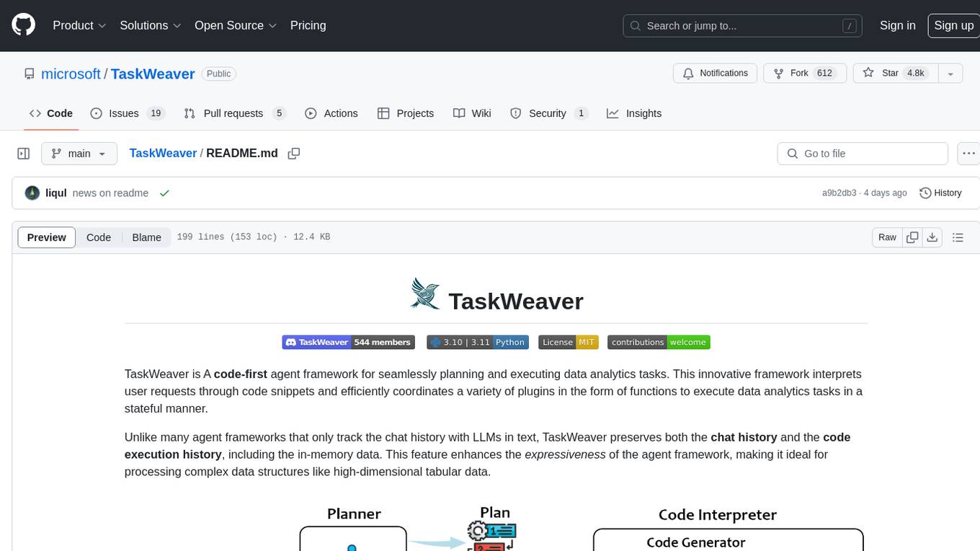This screenshot has width=980, height=551.
Task: Open the main branch selector
Action: click(79, 154)
